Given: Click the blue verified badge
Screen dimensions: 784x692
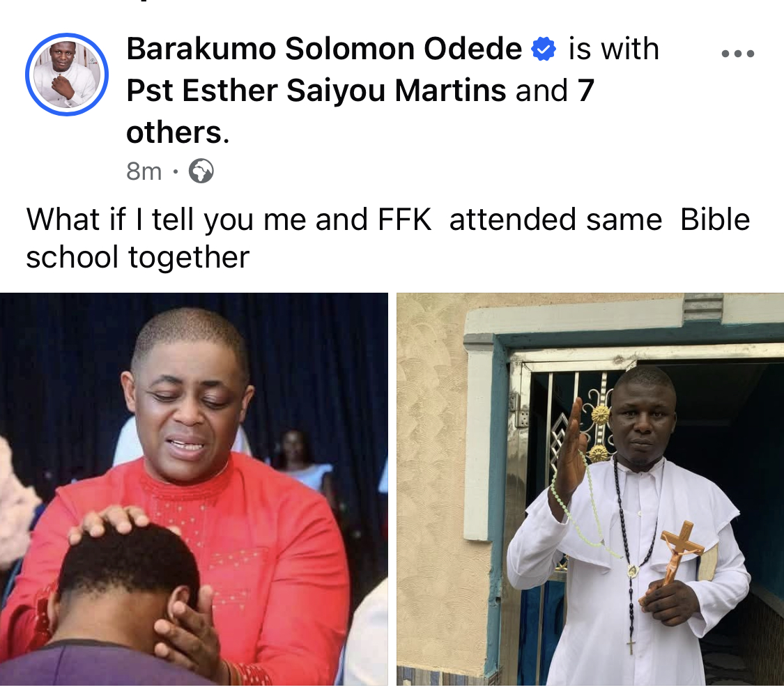Looking at the screenshot, I should click(543, 49).
